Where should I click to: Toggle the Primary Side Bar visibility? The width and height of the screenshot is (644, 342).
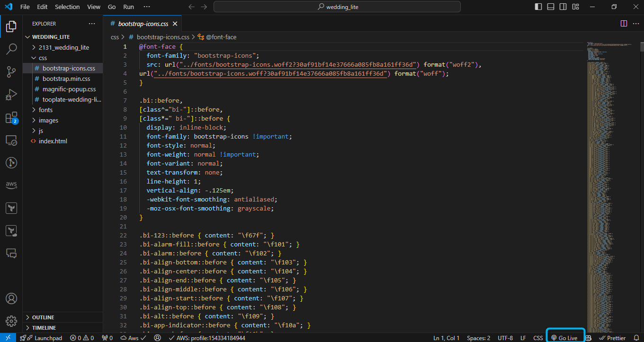[x=538, y=7]
